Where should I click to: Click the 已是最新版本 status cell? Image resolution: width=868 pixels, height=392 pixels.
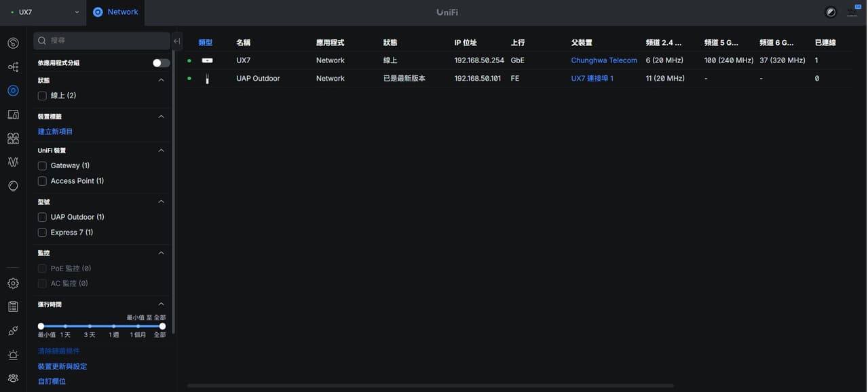point(404,79)
